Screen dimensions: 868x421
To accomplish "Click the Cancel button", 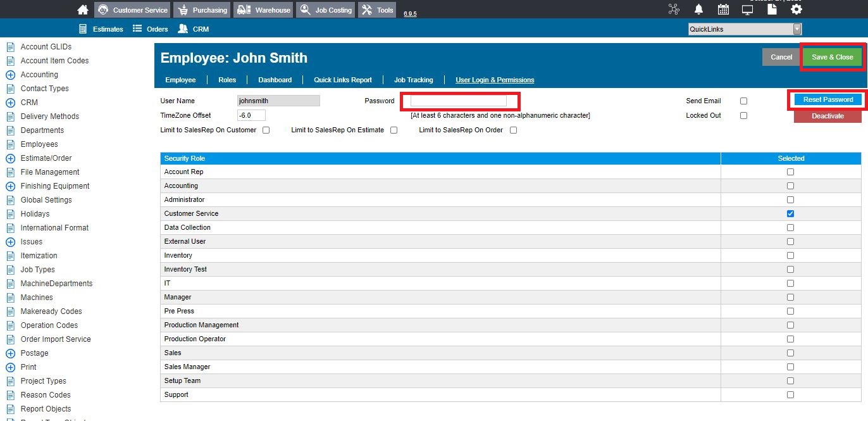I will click(x=781, y=57).
